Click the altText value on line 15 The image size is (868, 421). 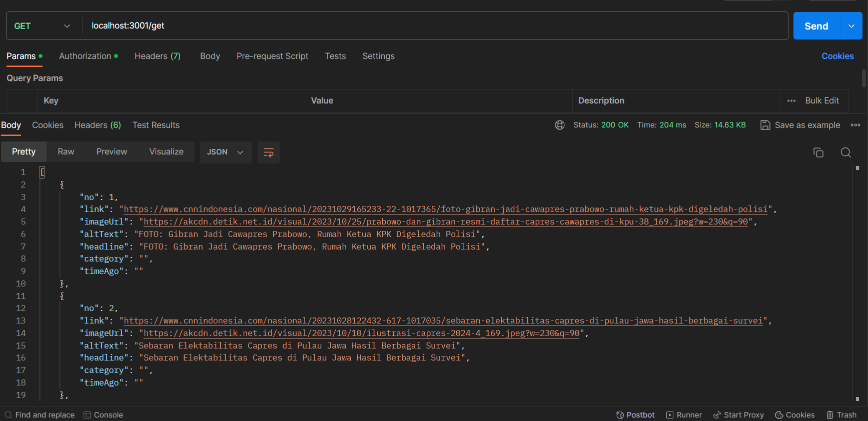click(x=297, y=345)
